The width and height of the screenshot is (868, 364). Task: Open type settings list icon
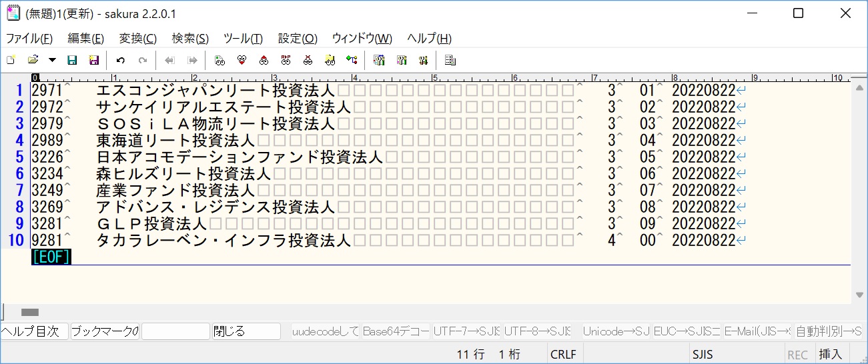point(380,60)
